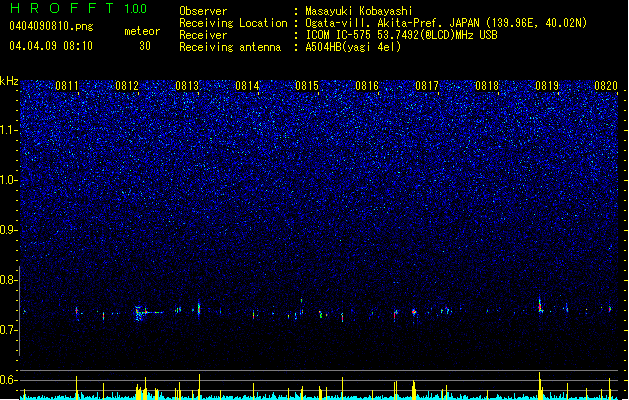
Task: Click the long meteor echo after 0812
Action: 148,313
